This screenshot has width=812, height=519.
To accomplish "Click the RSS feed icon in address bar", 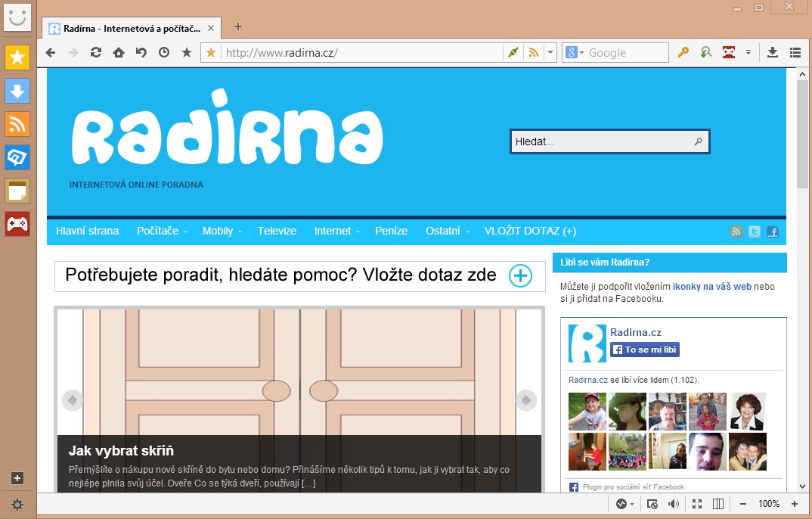I will [533, 52].
